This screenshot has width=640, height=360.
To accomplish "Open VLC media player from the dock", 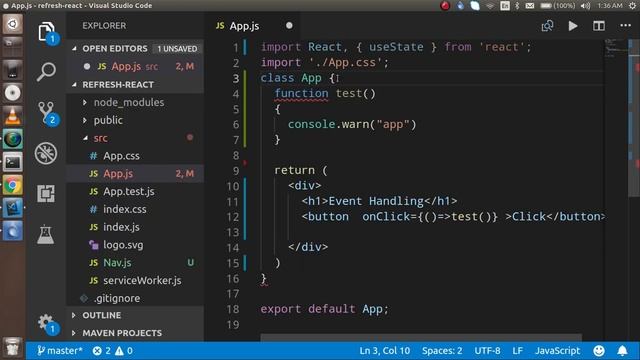I will [13, 116].
